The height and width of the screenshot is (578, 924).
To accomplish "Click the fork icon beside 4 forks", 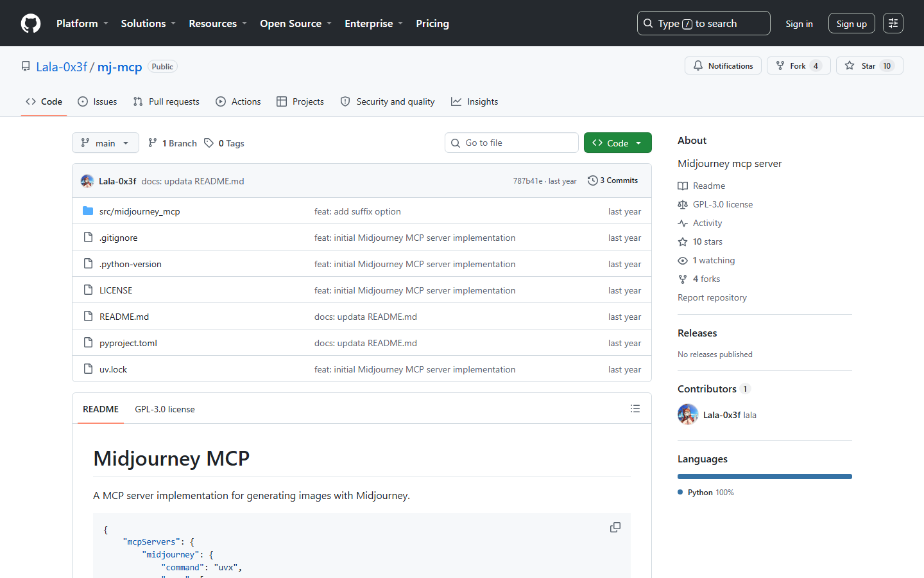I will click(683, 279).
